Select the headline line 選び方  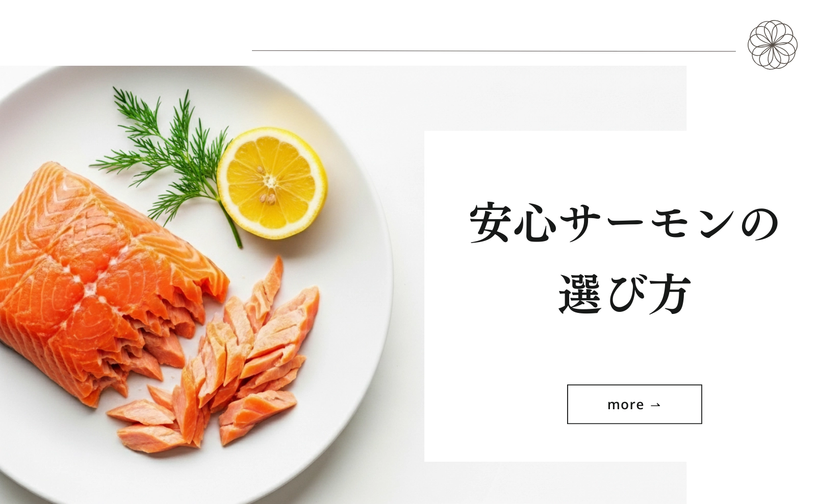click(625, 294)
